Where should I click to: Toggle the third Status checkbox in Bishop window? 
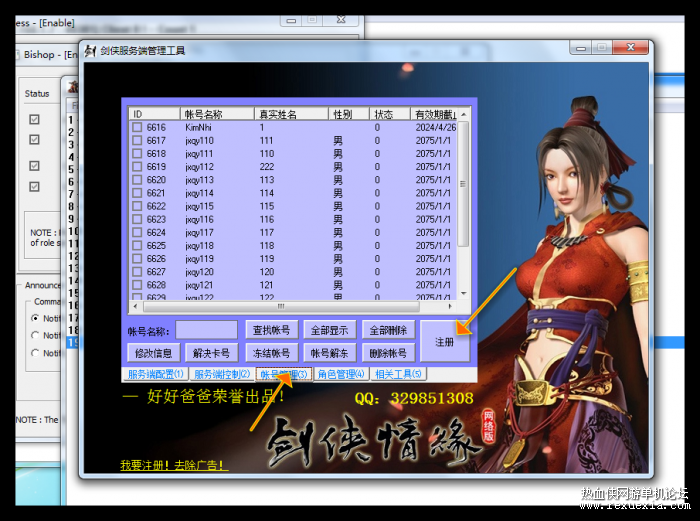tap(34, 166)
